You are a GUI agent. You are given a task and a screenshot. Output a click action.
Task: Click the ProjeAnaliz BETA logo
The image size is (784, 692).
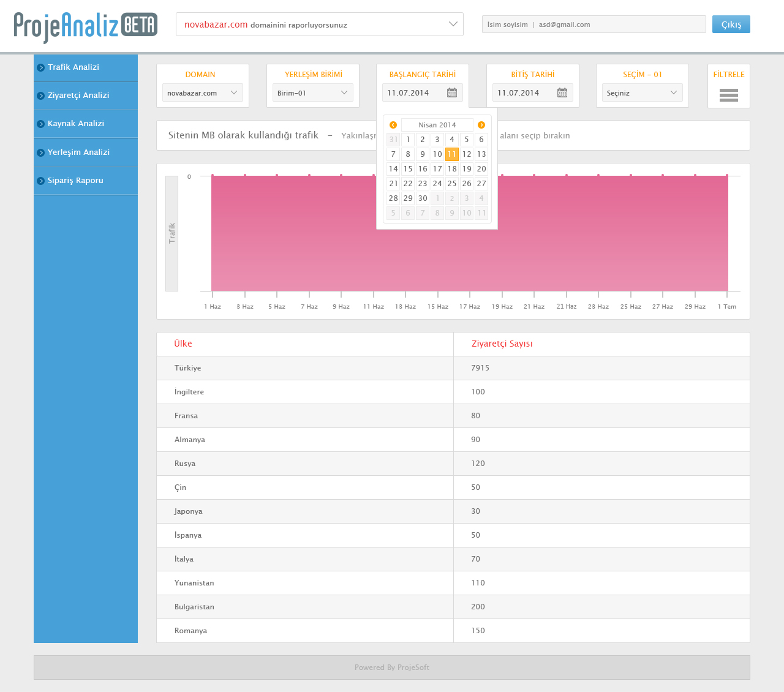point(86,26)
